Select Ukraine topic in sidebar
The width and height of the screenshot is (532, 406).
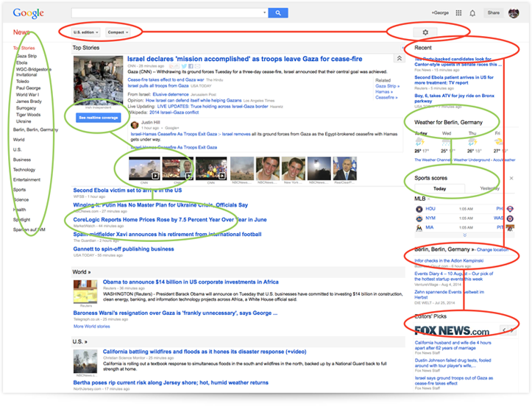(x=24, y=121)
